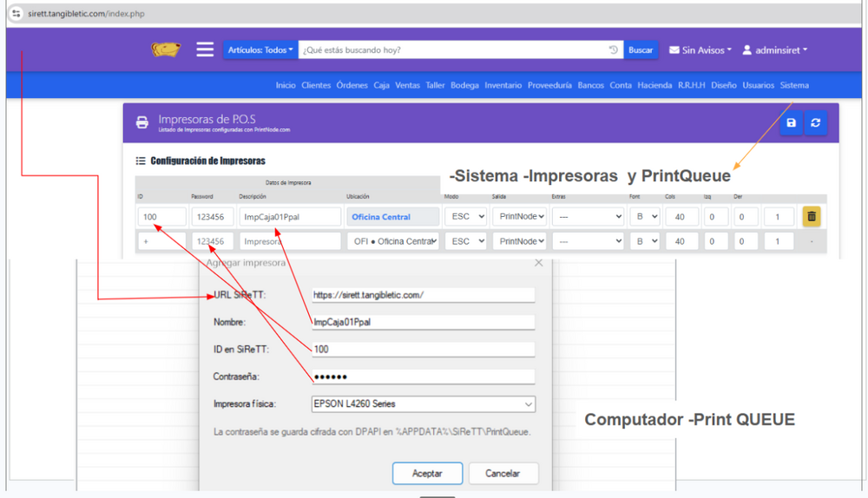868x498 pixels.
Task: Click the Oficina Central link
Action: click(381, 217)
